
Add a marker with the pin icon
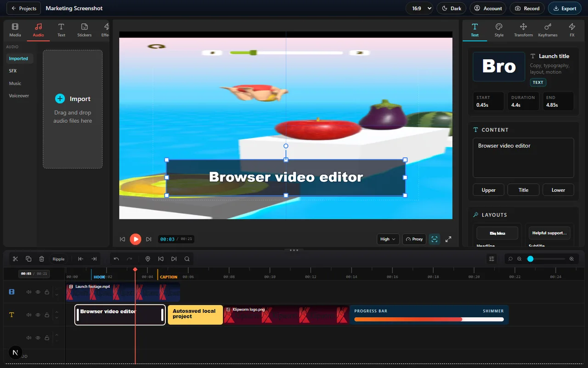(148, 259)
